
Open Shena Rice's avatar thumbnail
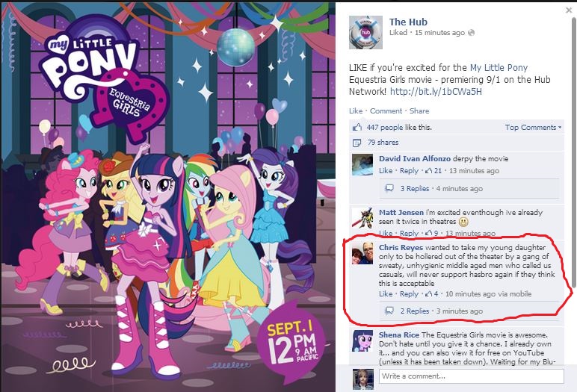tap(362, 340)
